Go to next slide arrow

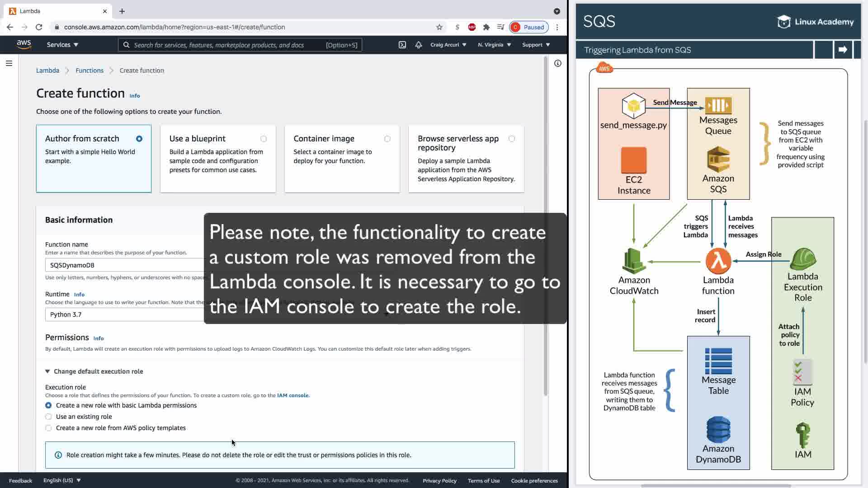[842, 50]
